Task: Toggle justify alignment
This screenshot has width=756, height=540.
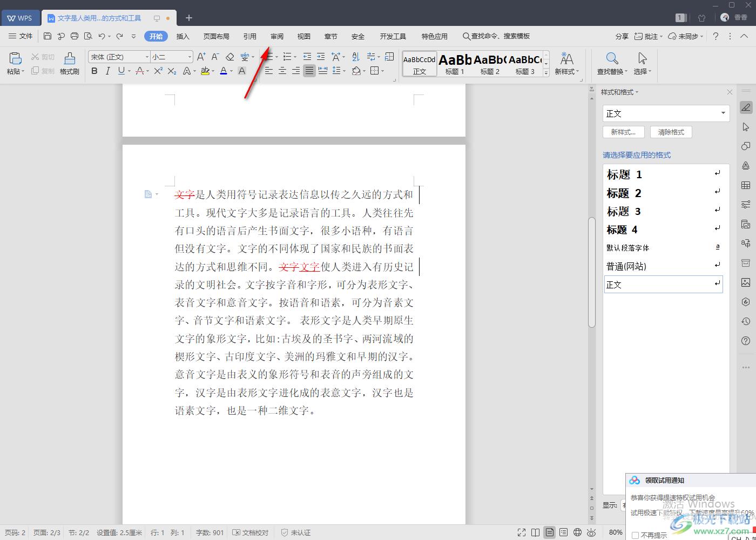Action: tap(309, 71)
